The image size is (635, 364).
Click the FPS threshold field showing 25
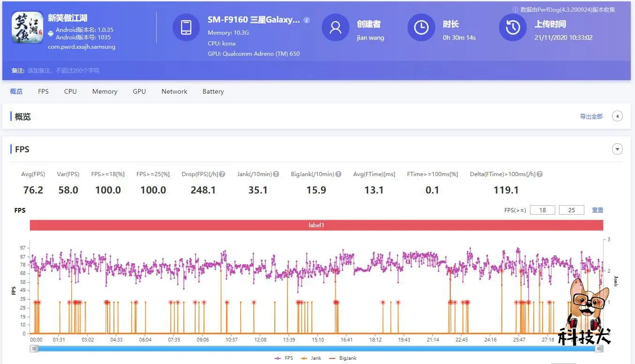click(572, 210)
